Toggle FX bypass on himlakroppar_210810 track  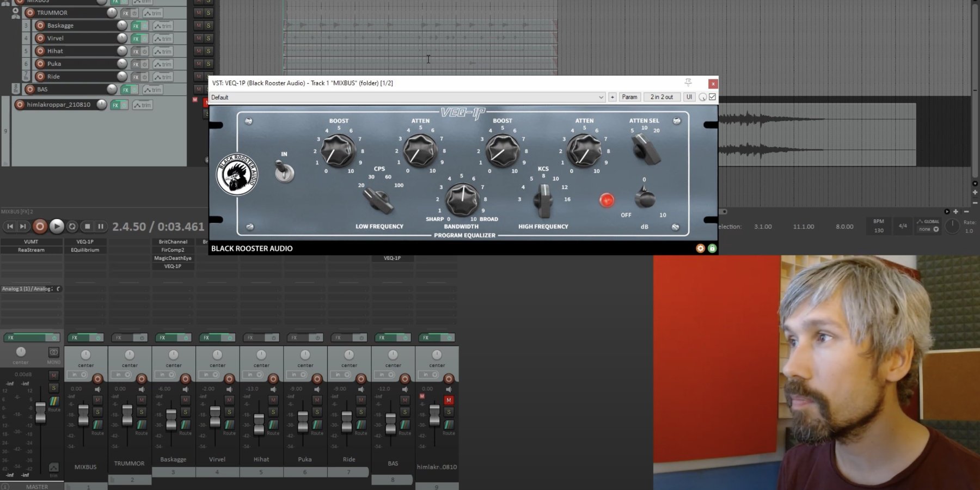pos(124,105)
